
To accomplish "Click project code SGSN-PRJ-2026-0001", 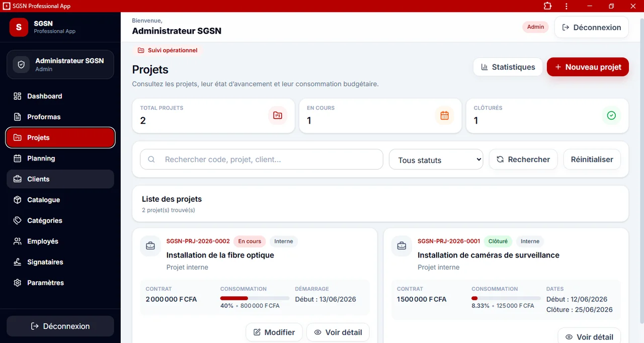I will point(449,241).
